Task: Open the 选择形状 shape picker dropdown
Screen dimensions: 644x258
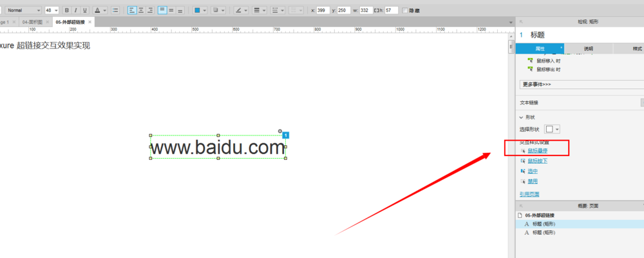Action: click(x=557, y=129)
